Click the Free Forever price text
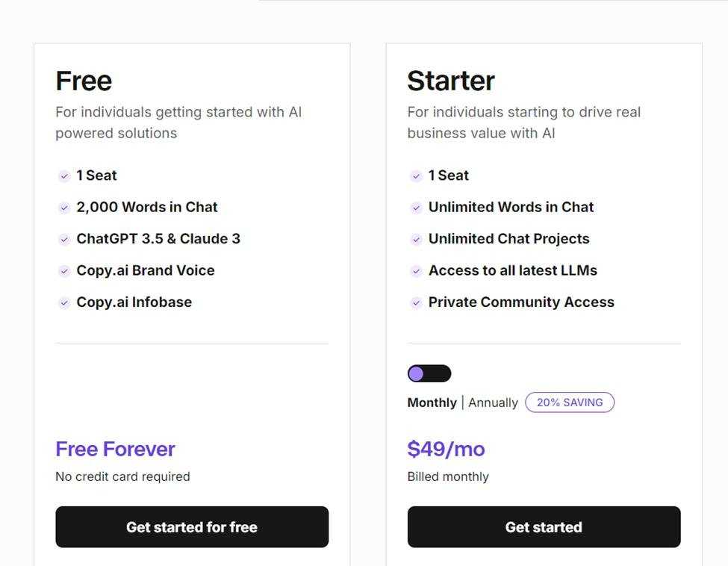The height and width of the screenshot is (566, 728). click(x=115, y=449)
